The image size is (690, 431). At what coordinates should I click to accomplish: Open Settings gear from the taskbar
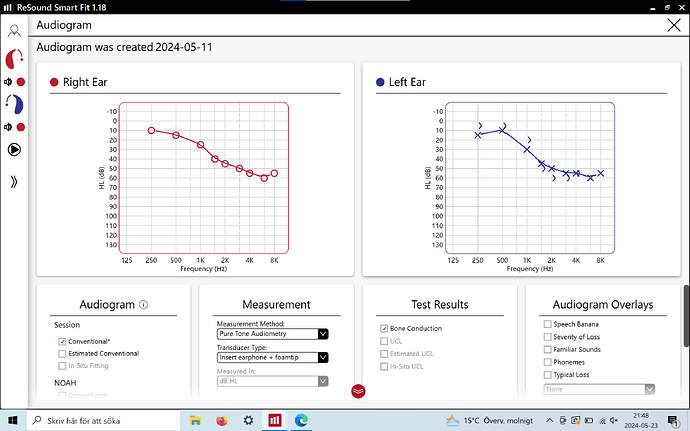click(x=249, y=420)
